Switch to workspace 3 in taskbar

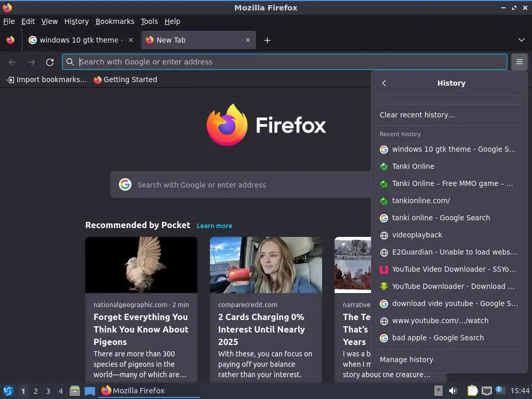pos(48,391)
